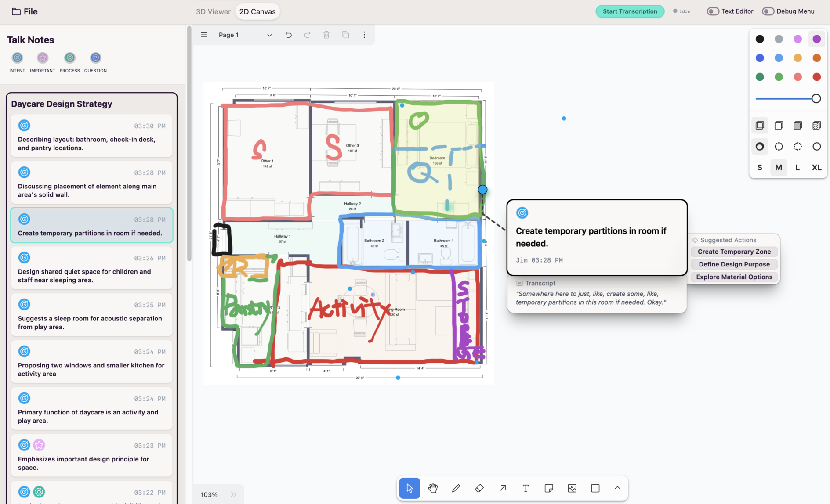Click the 103% zoom level indicator
The height and width of the screenshot is (504, 830).
click(x=209, y=495)
